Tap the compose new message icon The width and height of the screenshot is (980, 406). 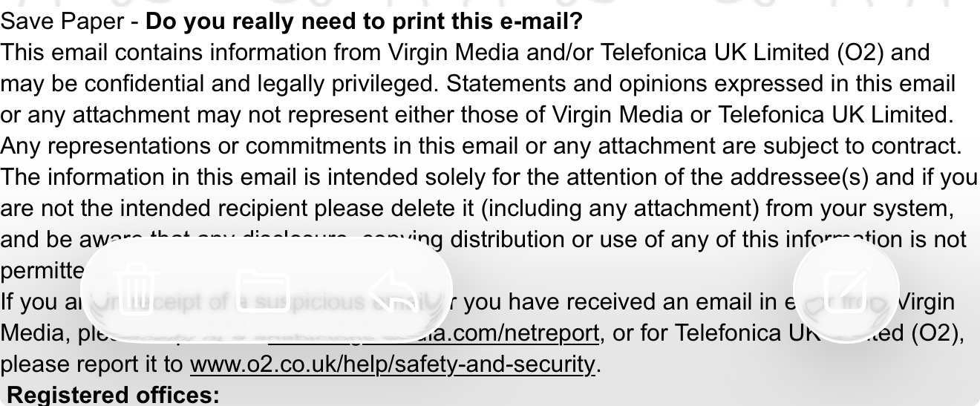846,290
